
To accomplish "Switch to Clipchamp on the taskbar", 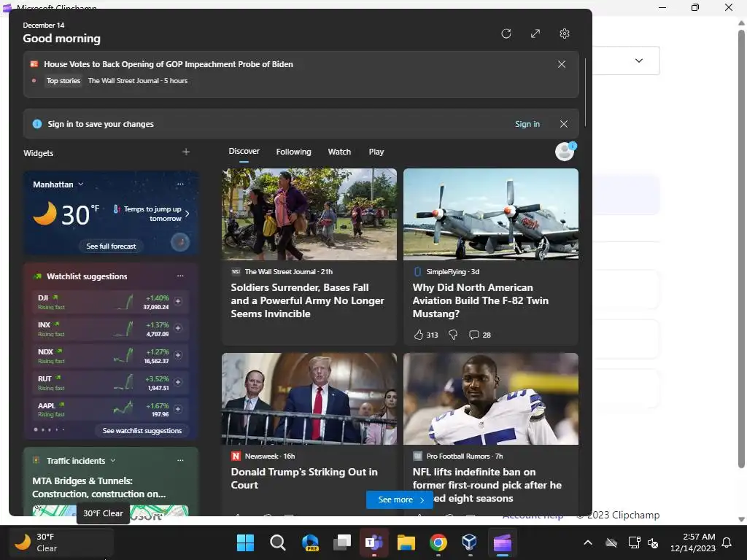I will coord(503,542).
